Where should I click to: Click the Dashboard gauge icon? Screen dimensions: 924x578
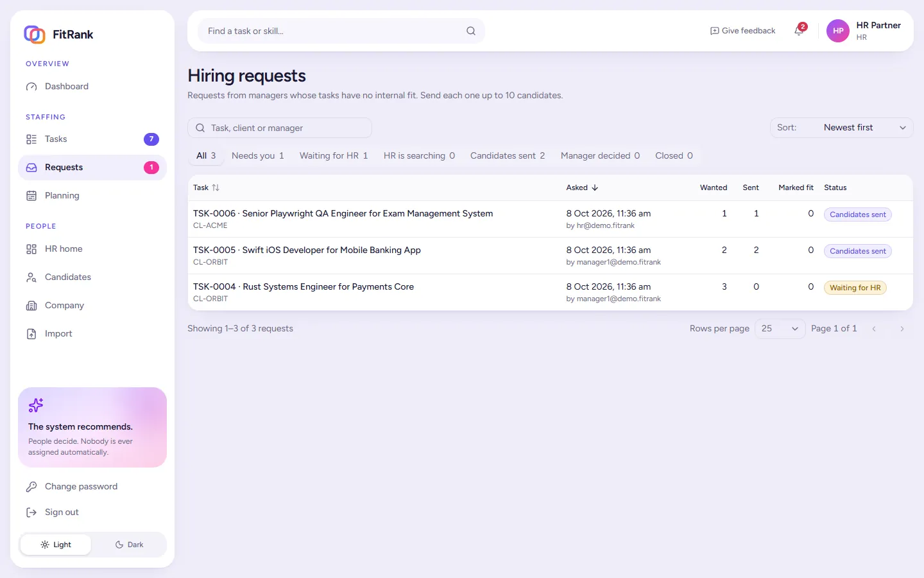[x=31, y=87]
